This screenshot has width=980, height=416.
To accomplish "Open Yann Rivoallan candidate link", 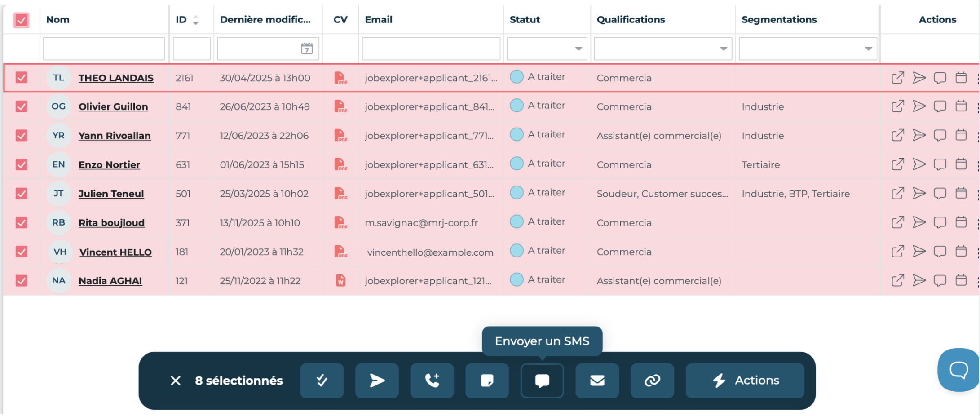I will 115,136.
